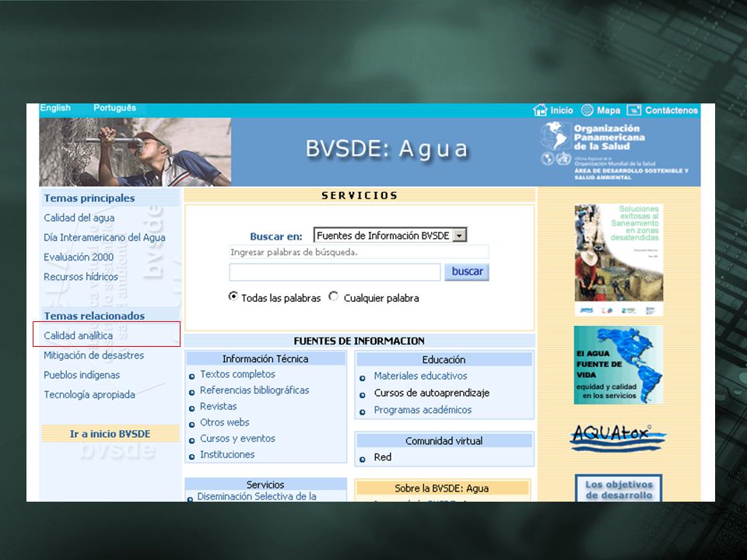Click the Contáctenos envelope icon

(634, 110)
